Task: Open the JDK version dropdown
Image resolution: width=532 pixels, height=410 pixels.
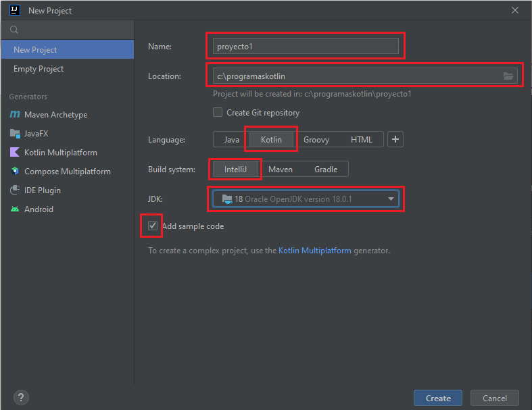Action: pos(306,199)
